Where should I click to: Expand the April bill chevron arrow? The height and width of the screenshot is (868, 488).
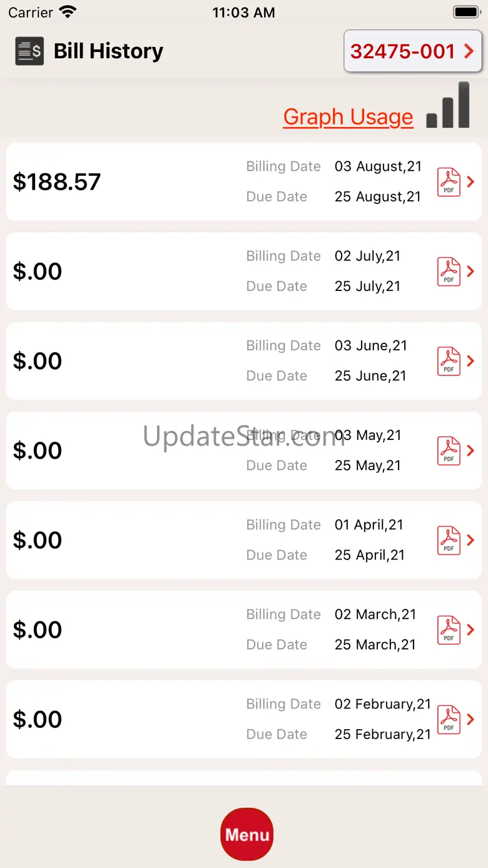tap(471, 540)
